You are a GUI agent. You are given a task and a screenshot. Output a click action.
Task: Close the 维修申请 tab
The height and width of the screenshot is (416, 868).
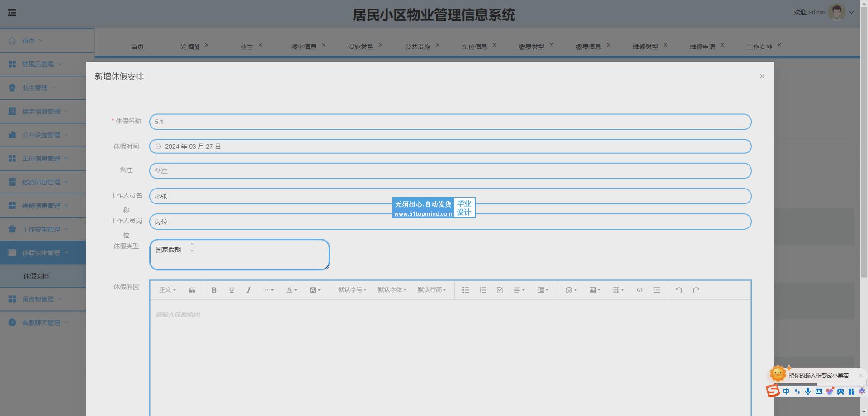(722, 45)
